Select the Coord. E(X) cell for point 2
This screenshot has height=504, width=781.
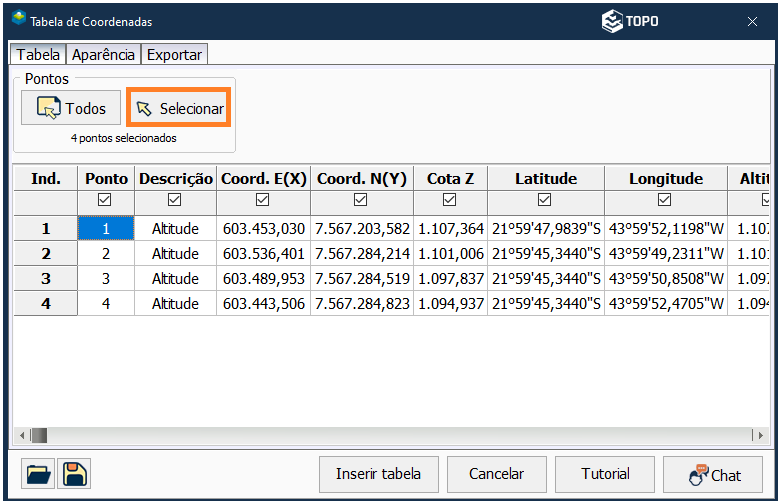(264, 254)
